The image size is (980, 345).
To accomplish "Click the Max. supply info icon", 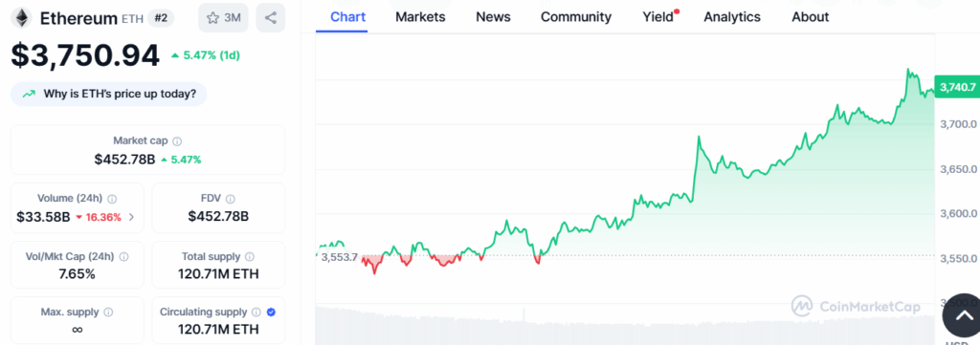I will coord(108,312).
